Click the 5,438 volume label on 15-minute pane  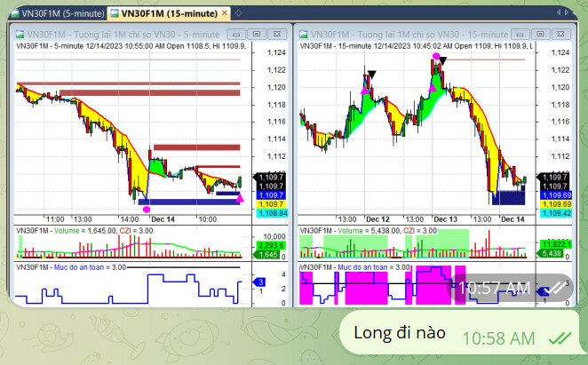(552, 253)
